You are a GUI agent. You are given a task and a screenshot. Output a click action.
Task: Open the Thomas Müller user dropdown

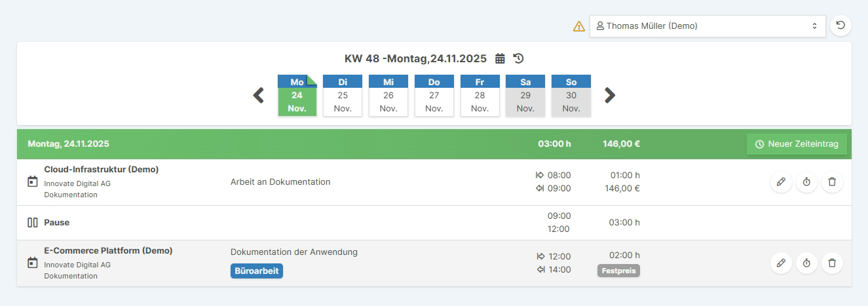click(x=707, y=26)
